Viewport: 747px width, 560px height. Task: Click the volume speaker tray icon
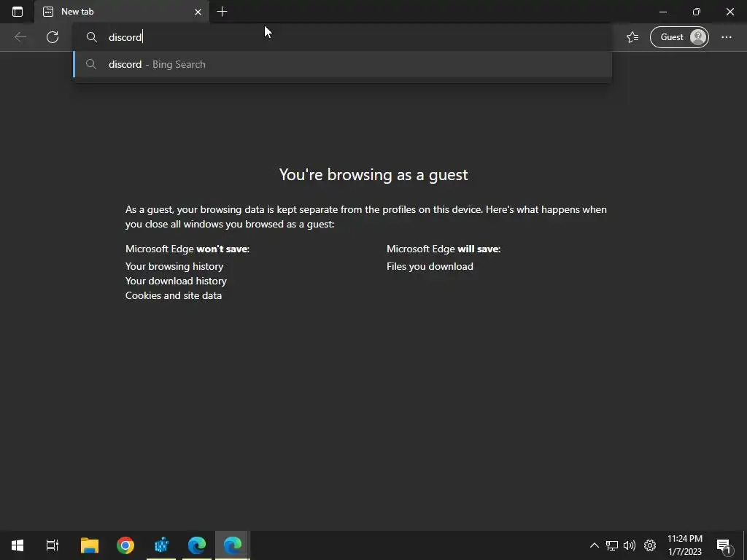click(x=630, y=545)
